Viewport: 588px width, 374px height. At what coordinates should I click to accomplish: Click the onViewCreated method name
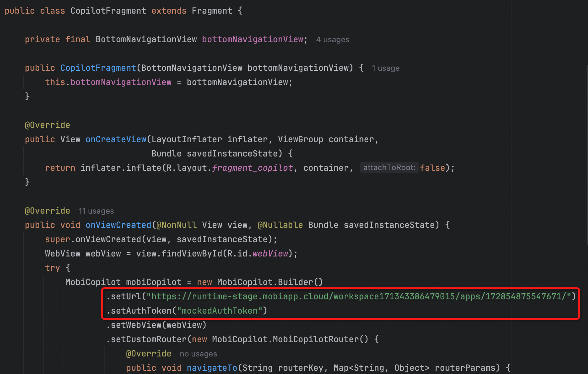118,225
